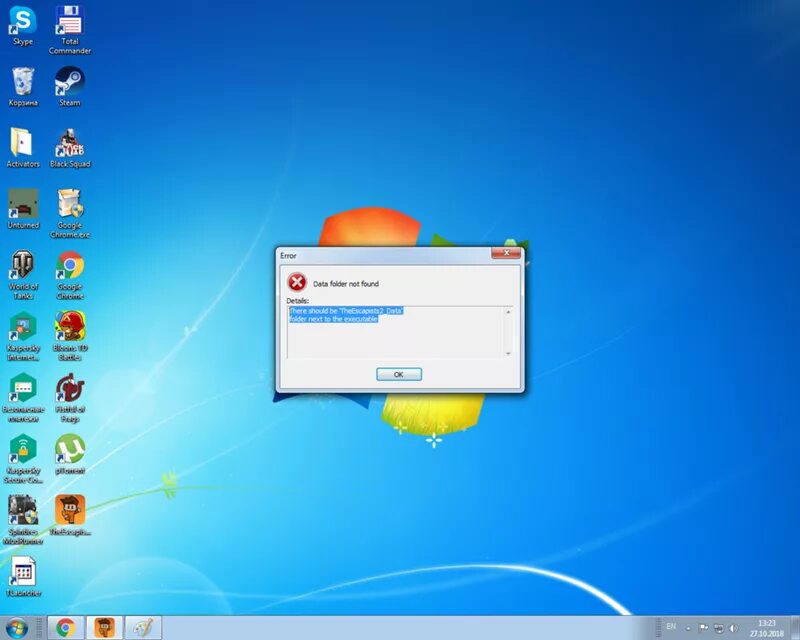Click the 'Details:' label
Screen dimensions: 800x640
(297, 301)
